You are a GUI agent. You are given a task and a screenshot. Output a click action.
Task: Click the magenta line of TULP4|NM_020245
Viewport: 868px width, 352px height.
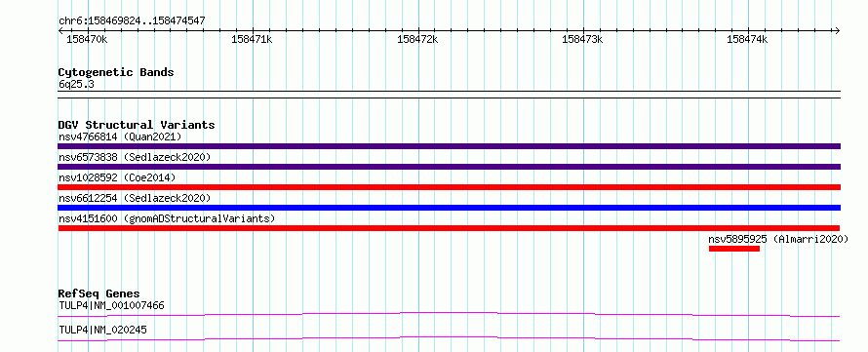point(449,338)
